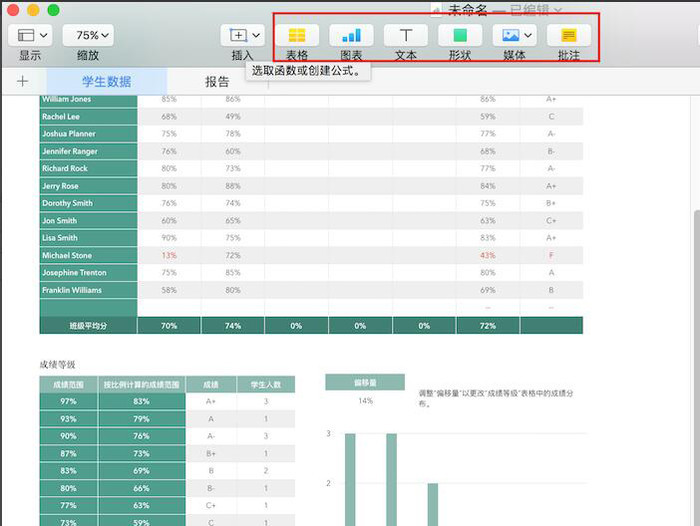Open the 75% zoom dropdown

click(88, 35)
